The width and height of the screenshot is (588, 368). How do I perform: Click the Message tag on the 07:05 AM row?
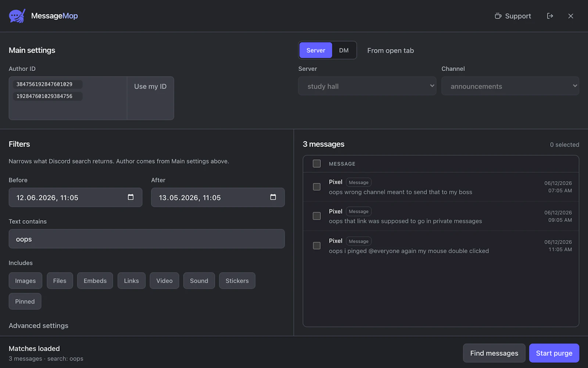pos(359,182)
